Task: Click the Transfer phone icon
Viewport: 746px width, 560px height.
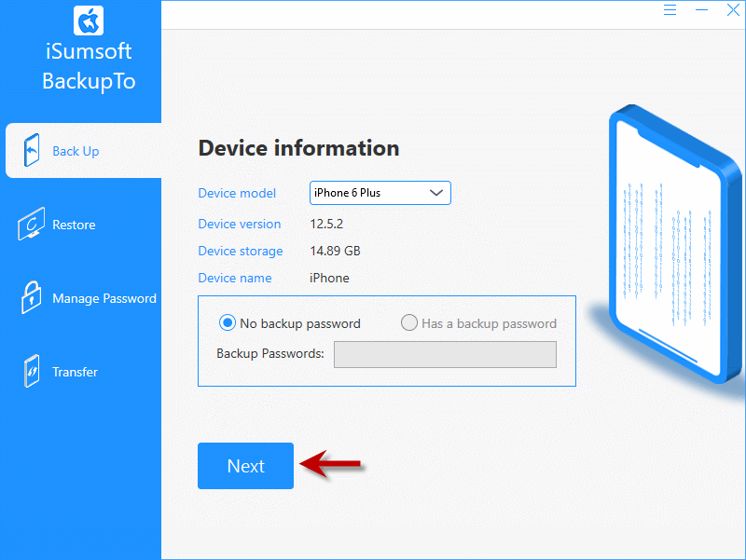Action: tap(32, 371)
